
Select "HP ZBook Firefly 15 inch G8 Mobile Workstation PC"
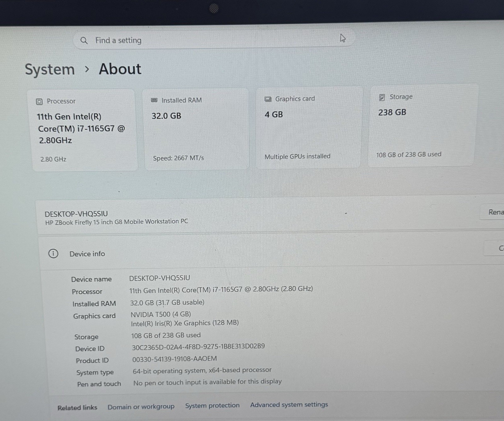(x=117, y=222)
